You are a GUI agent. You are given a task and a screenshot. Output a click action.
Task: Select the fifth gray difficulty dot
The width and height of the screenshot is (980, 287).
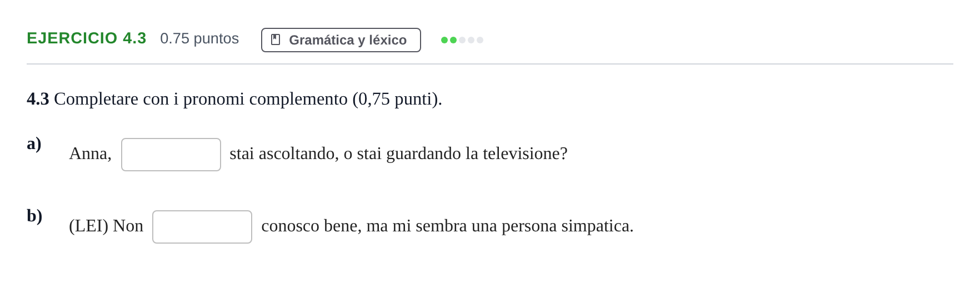click(x=480, y=40)
